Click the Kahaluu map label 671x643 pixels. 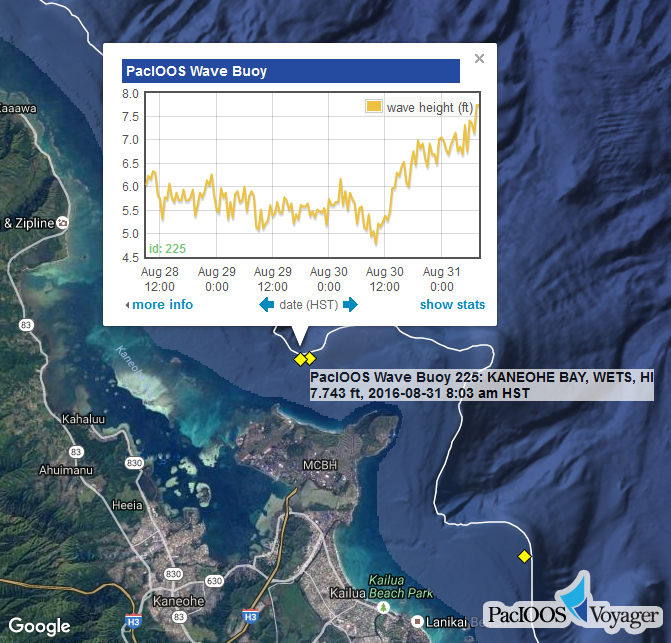(x=83, y=419)
